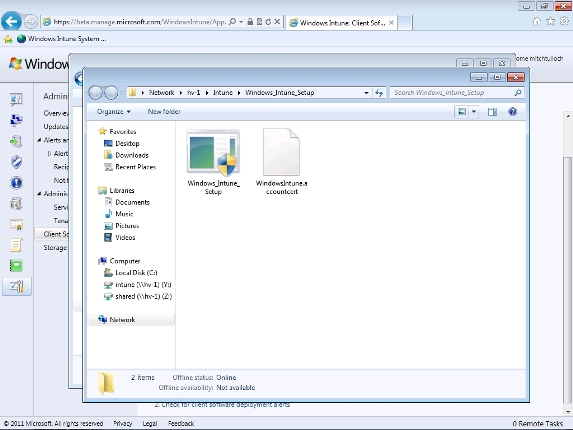Click hv-1 in the address breadcrumb
The image size is (573, 430).
point(194,93)
